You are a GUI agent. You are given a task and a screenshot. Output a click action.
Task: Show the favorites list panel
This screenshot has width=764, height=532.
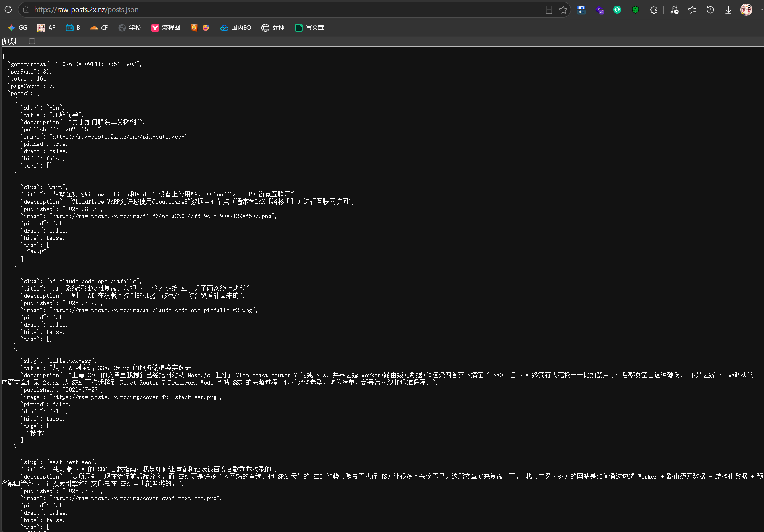[692, 10]
